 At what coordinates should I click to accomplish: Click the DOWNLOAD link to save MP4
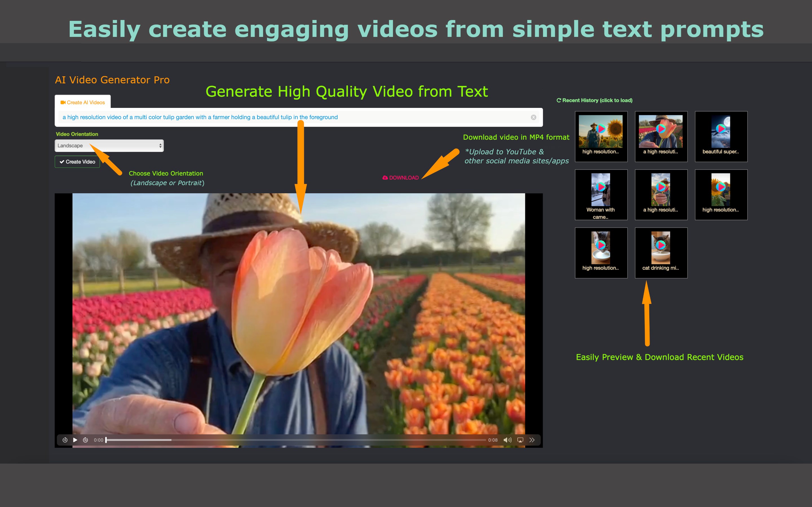401,178
